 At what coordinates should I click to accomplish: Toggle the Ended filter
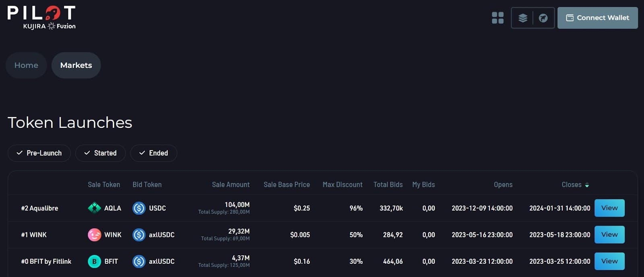coord(153,153)
